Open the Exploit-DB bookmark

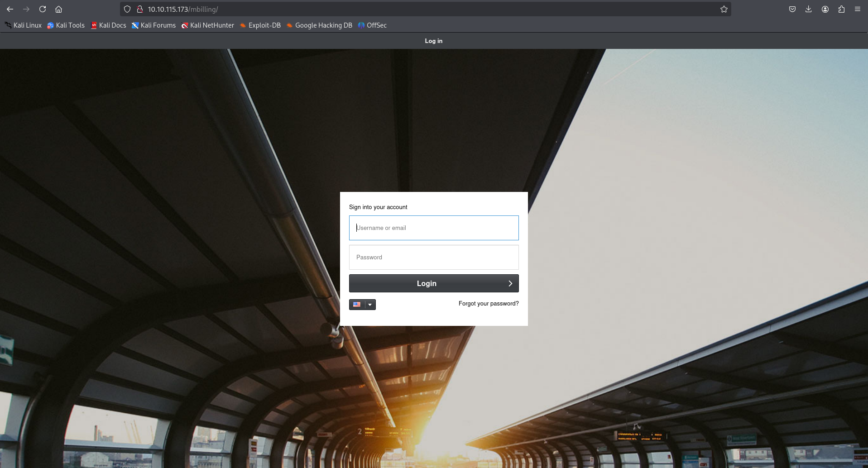tap(260, 25)
